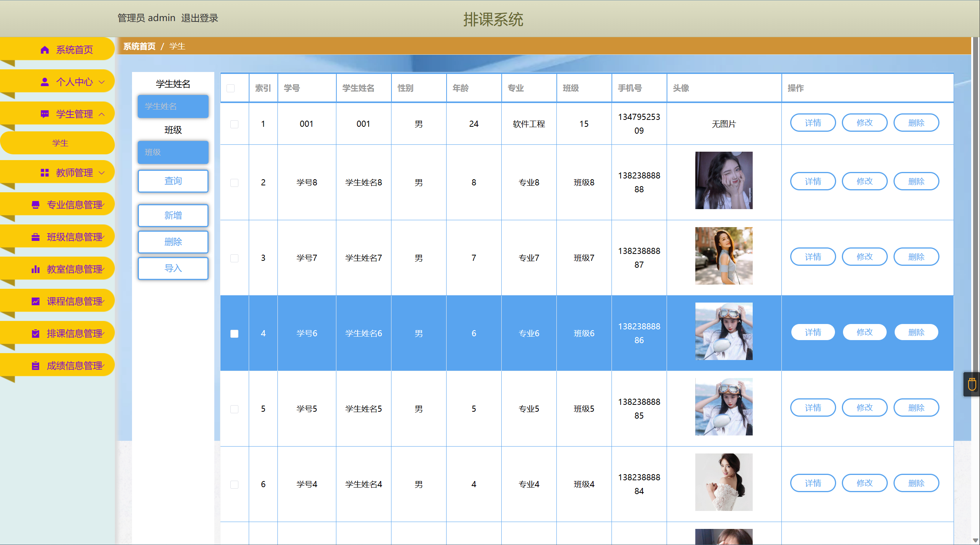Click the bar chart icon beside 教室信息管理
Screen dimensions: 980x545
click(36, 269)
